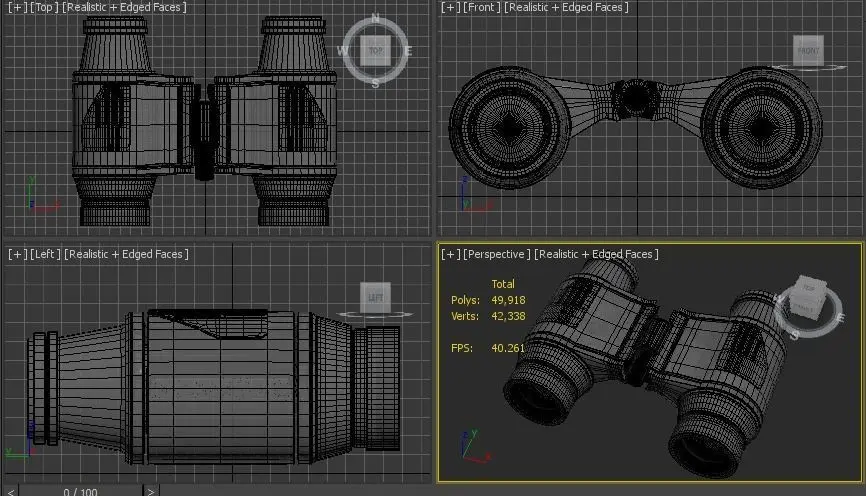Click the LEFT face of the Left viewport ViewCube
Image resolution: width=866 pixels, height=496 pixels.
click(x=376, y=297)
